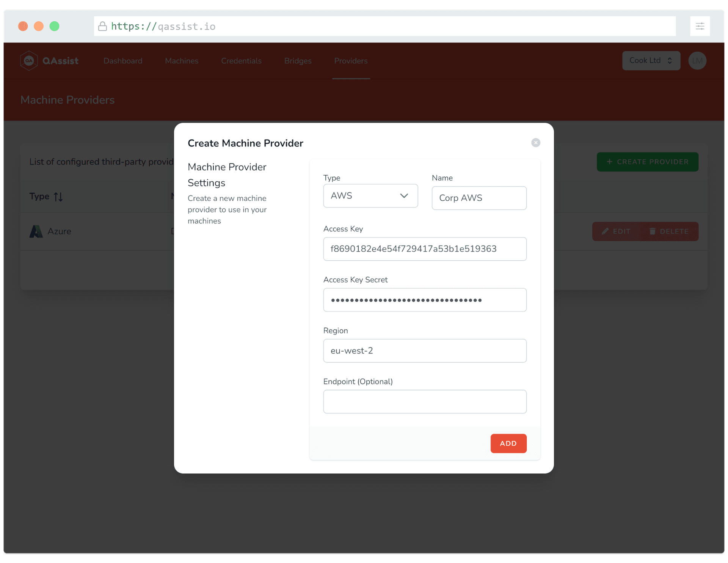This screenshot has height=563, width=728.
Task: Click the QAssist logo icon
Action: (29, 60)
